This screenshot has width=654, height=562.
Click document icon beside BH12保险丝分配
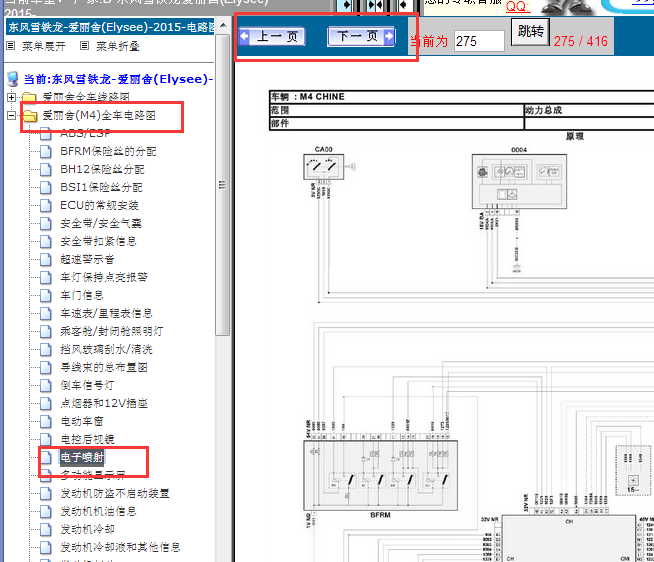click(45, 169)
